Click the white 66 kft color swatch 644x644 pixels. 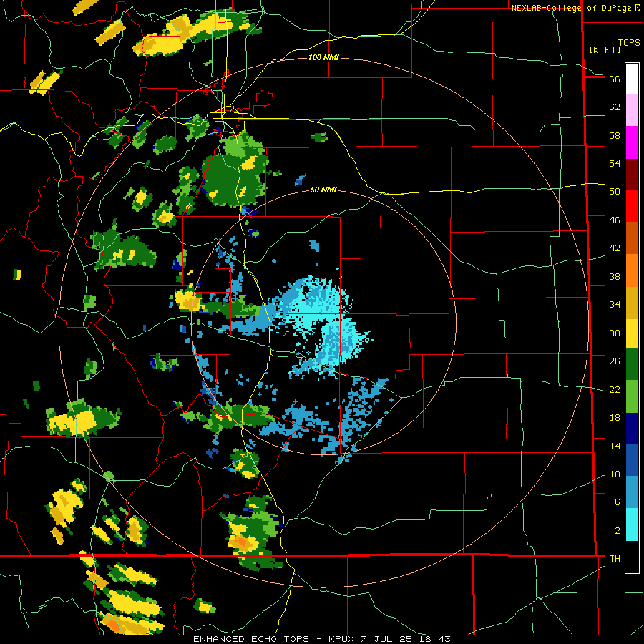coord(632,79)
